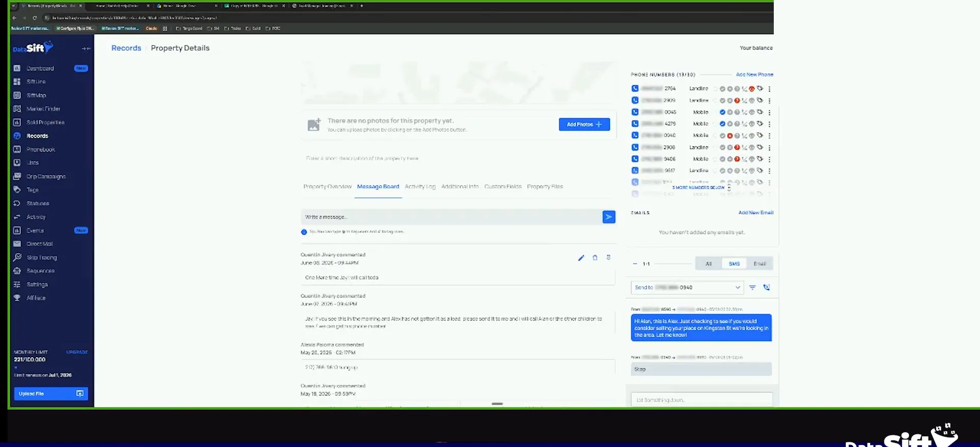980x447 pixels.
Task: Open SiftMap from the sidebar
Action: 36,95
